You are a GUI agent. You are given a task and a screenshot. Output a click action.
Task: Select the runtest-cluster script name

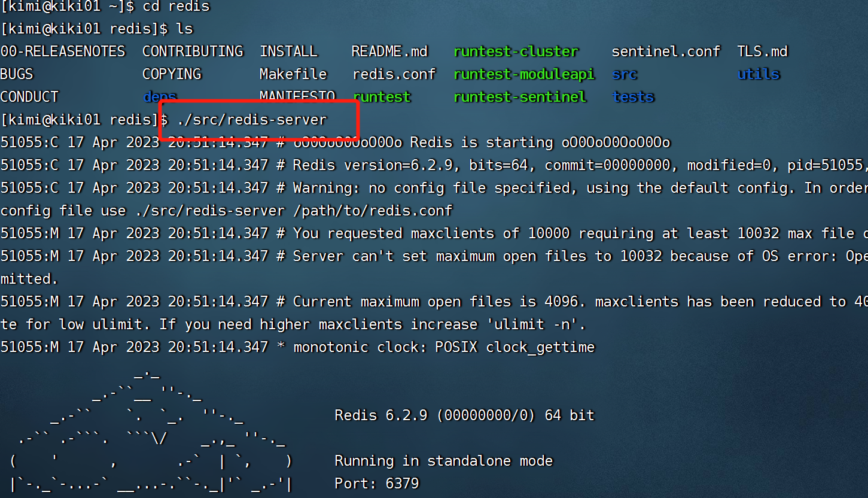point(516,51)
